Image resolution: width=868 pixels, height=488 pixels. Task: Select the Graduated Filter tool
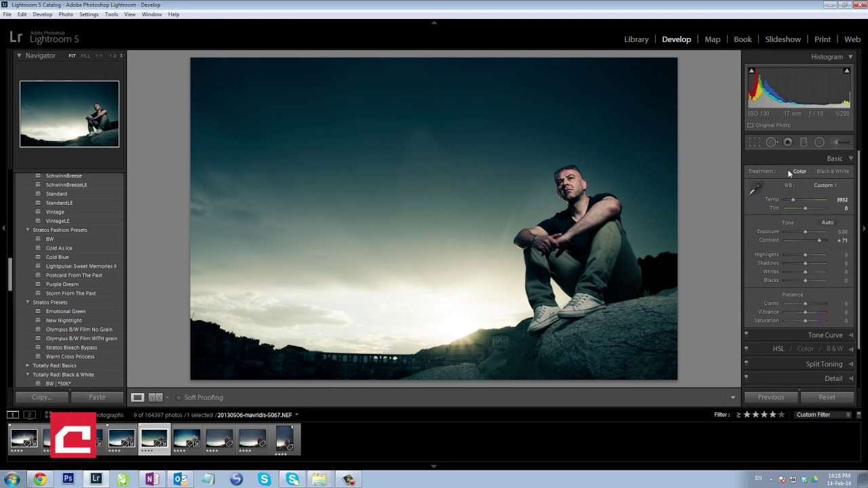click(x=804, y=142)
